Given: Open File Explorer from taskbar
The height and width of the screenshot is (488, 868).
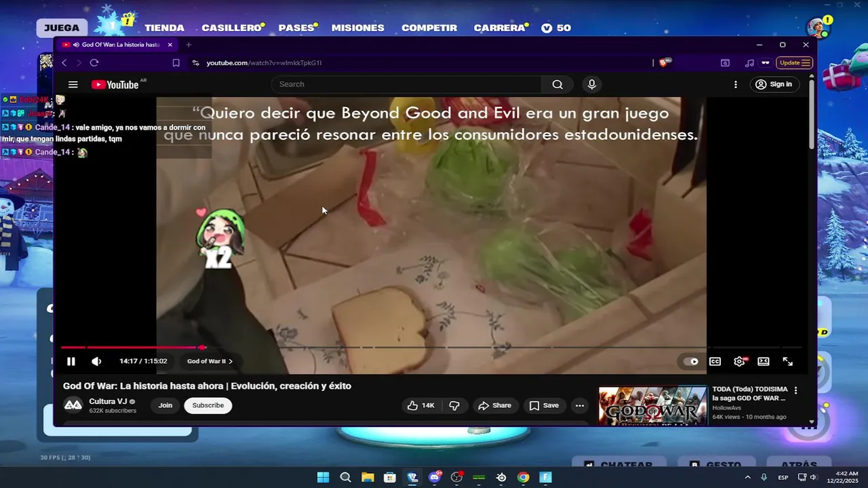Looking at the screenshot, I should (368, 477).
